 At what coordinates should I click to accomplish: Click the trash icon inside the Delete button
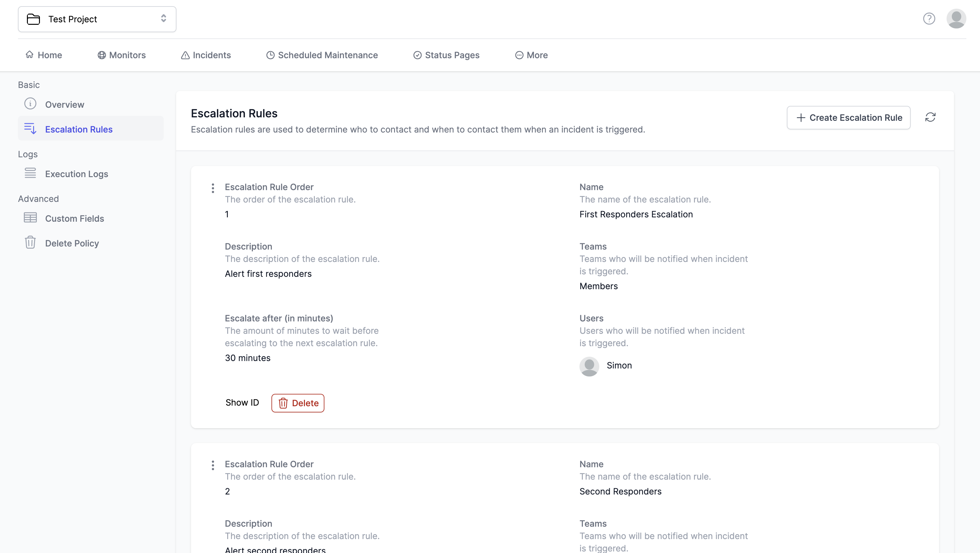[x=283, y=403]
